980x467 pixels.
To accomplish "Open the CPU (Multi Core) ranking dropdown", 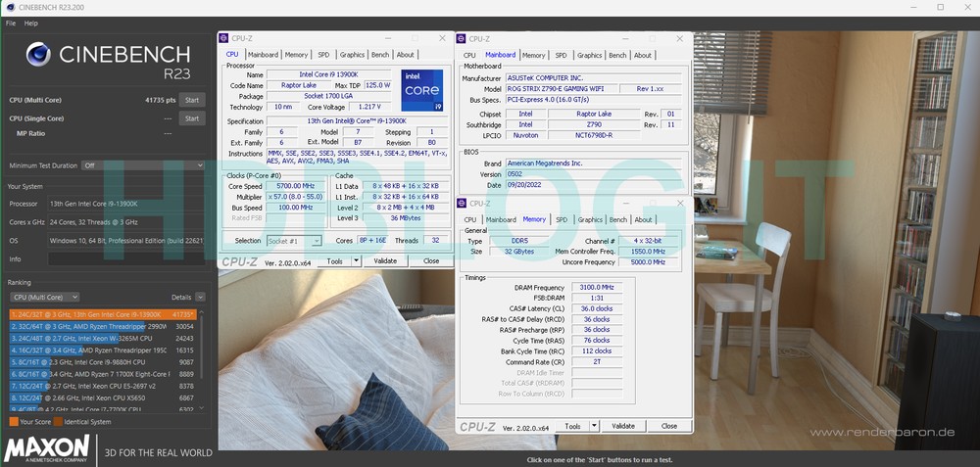I will click(45, 298).
